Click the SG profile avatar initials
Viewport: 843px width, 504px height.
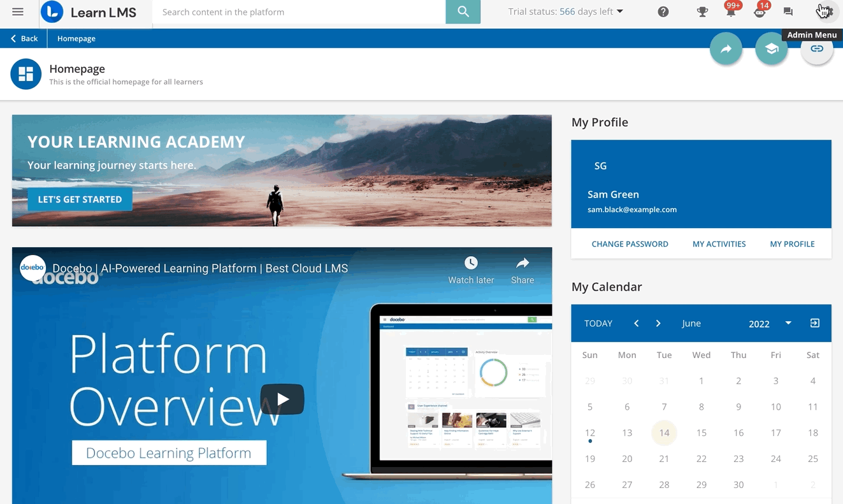(600, 166)
